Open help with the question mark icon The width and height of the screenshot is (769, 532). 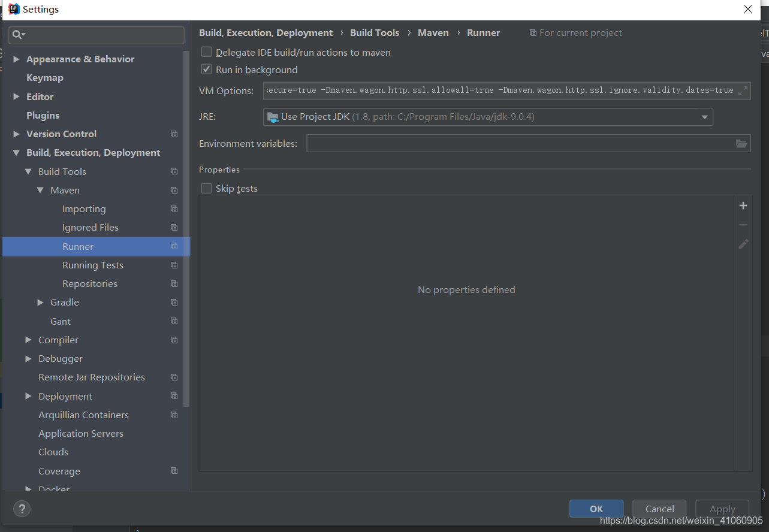[22, 509]
